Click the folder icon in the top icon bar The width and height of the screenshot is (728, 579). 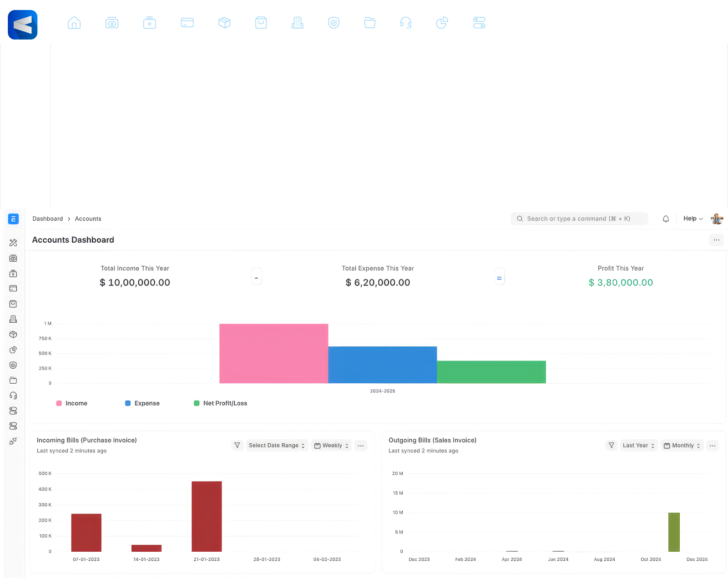(370, 23)
